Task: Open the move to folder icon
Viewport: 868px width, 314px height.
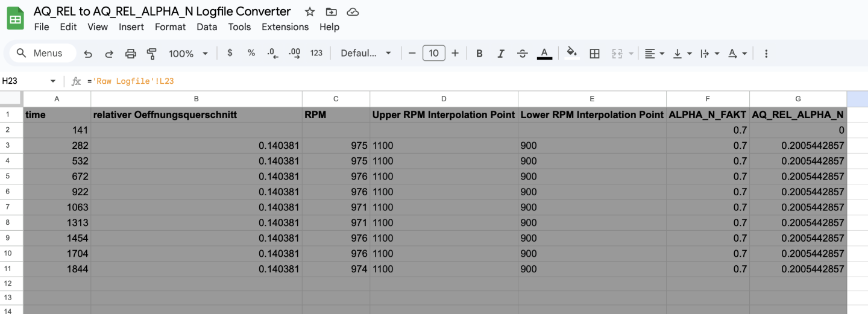Action: 331,11
